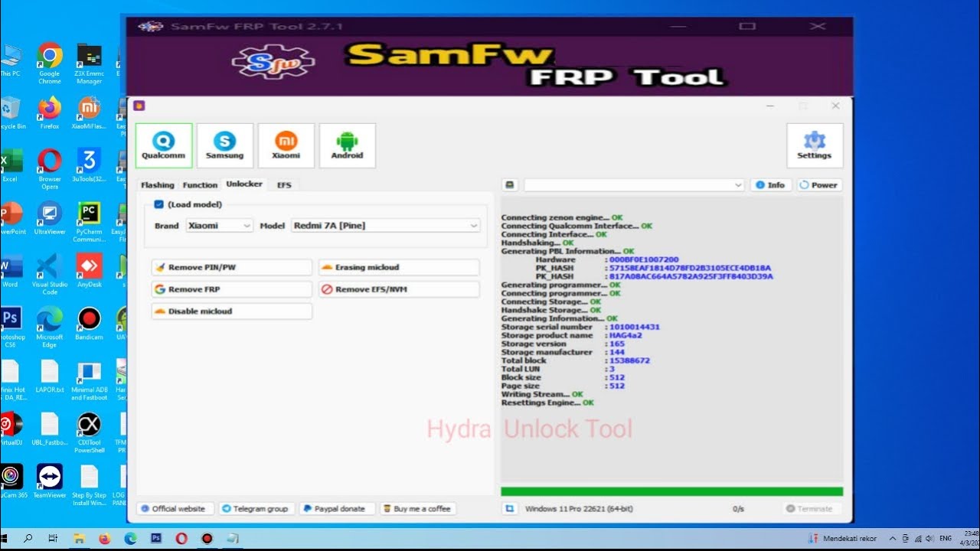This screenshot has height=551, width=980.
Task: Click Windows 11 Pro 22621 status text
Action: coord(579,508)
